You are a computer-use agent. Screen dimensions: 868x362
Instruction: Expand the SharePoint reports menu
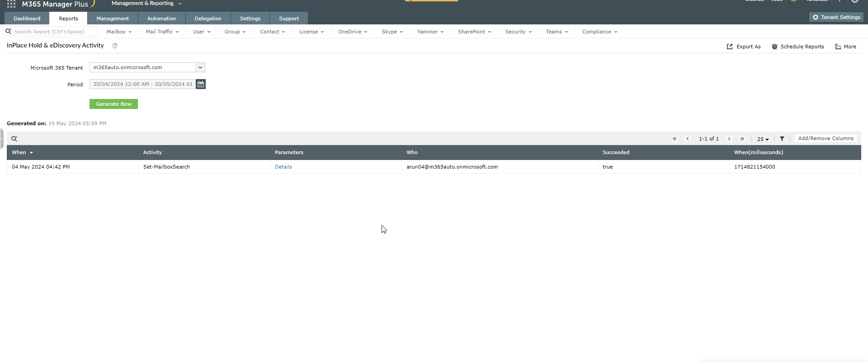tap(475, 32)
